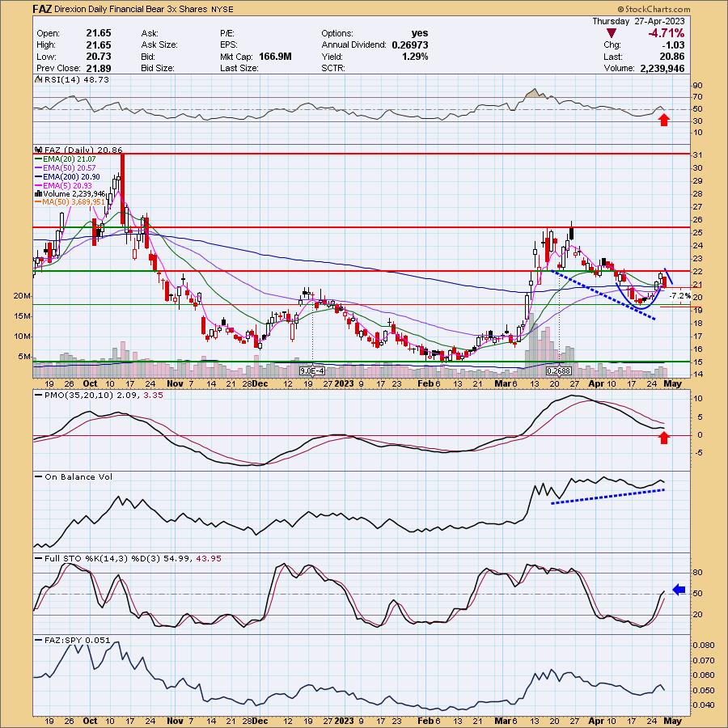Click the green EMA(20) legend color dash
This screenshot has height=728, width=728.
(x=38, y=159)
